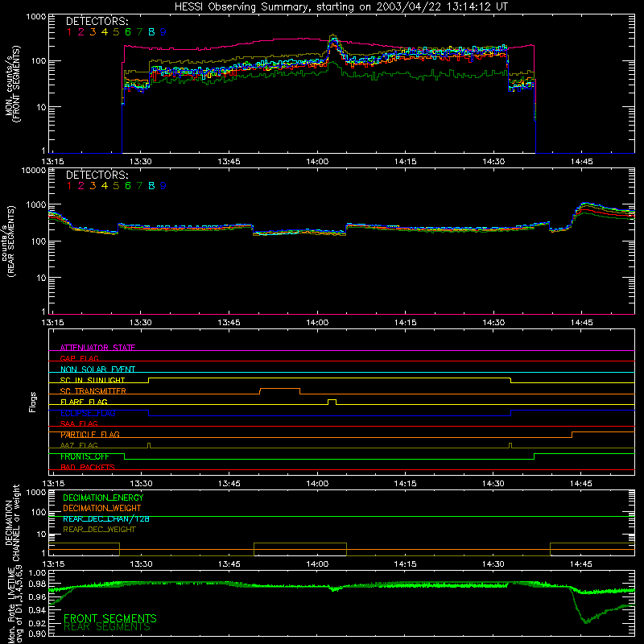Click blue detector 9 in rear segments legend
The width and height of the screenshot is (644, 644).
tap(163, 186)
